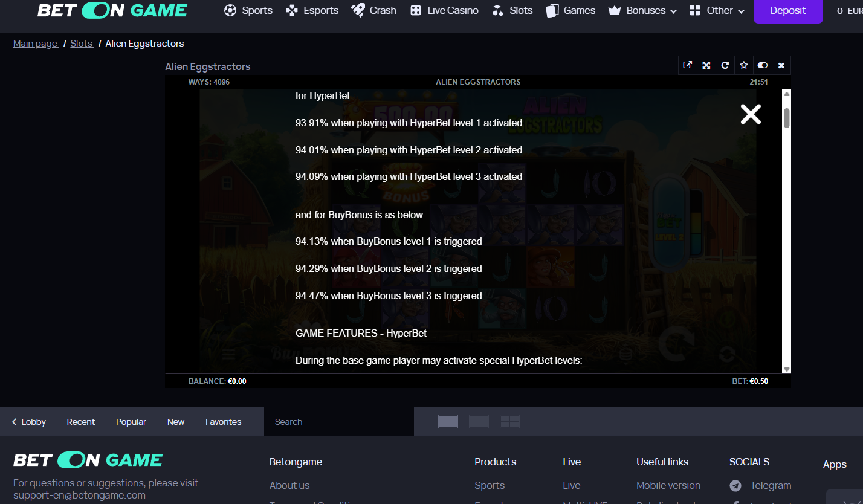The height and width of the screenshot is (504, 863).
Task: Select two-game split layout icon
Action: (479, 422)
